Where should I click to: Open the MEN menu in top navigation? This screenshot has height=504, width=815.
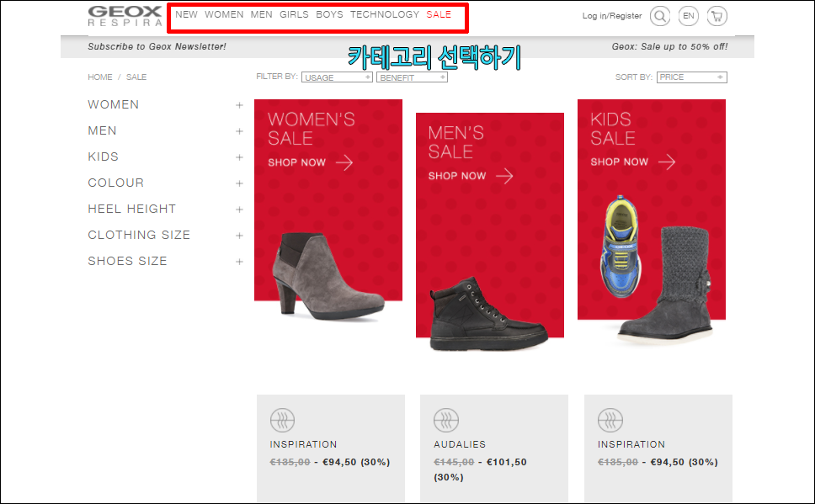coord(262,14)
